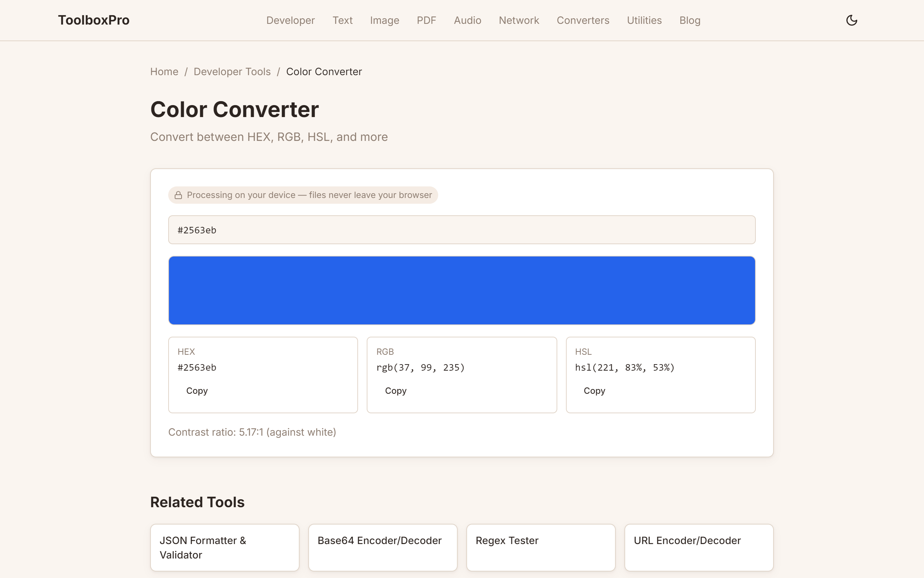Click the HSL label in third card
This screenshot has width=924, height=578.
click(583, 352)
